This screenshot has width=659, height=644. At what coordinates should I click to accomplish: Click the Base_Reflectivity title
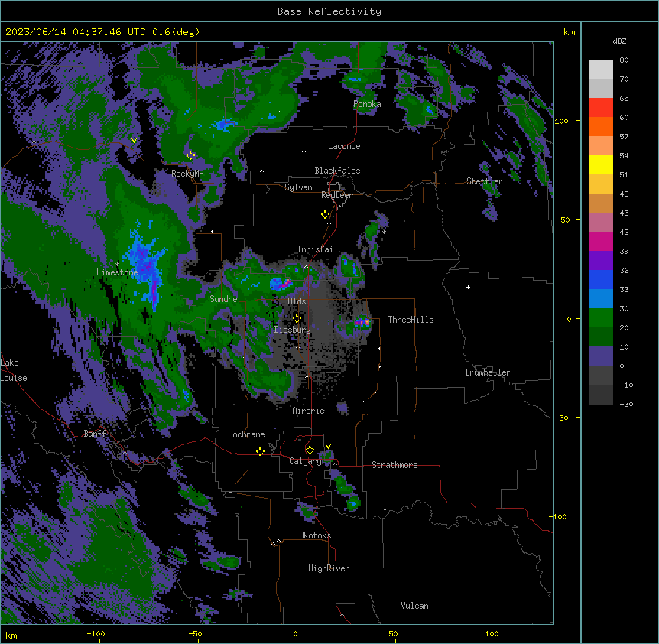pos(329,11)
